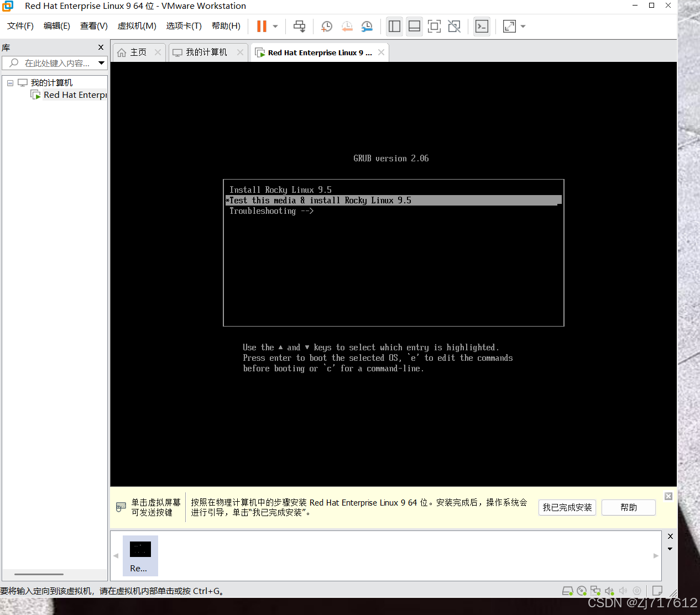Click the hard disk status icon
The image size is (700, 615).
point(567,591)
